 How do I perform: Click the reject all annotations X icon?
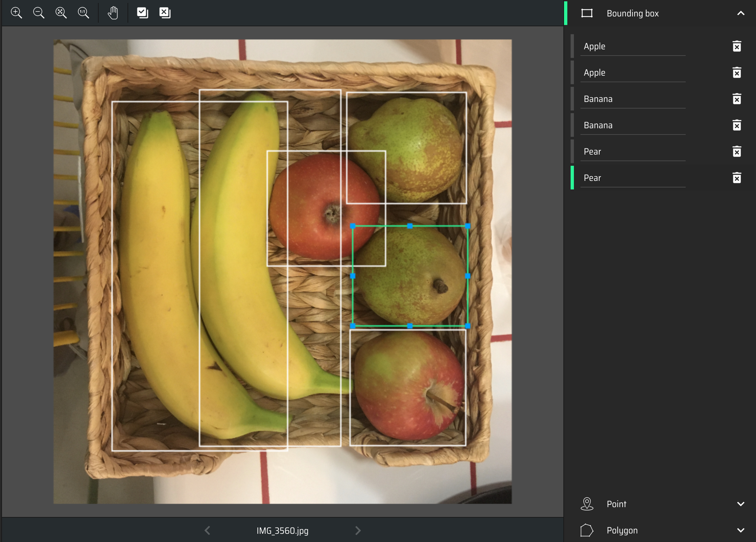pos(165,13)
